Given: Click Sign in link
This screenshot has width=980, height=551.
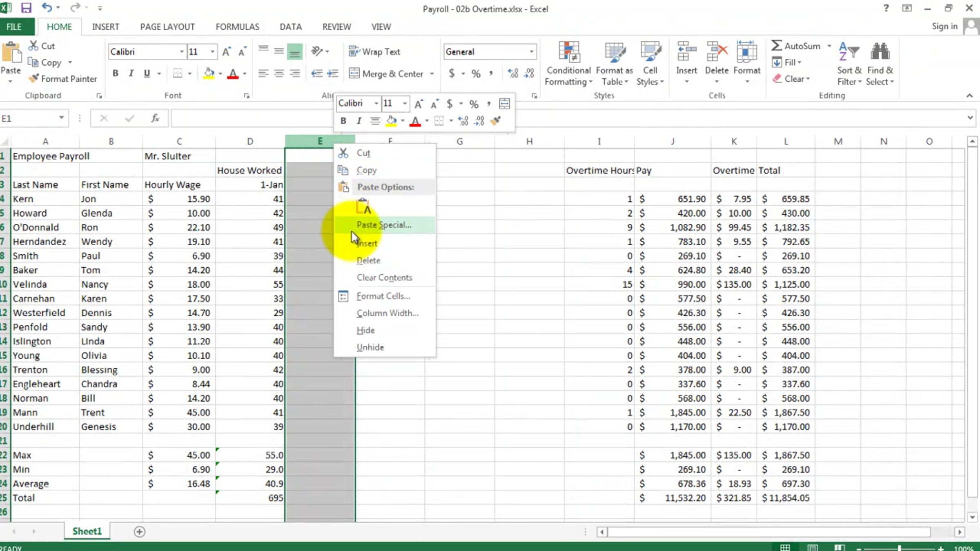Looking at the screenshot, I should [944, 27].
